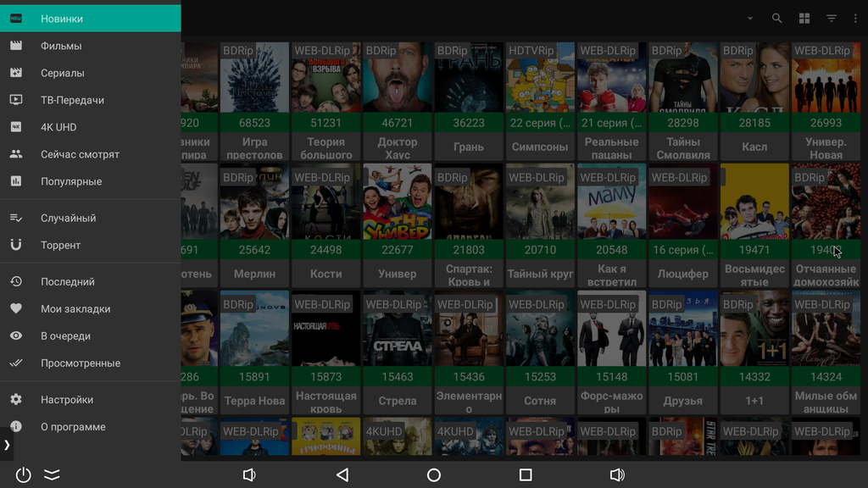Open Сейчас смотрят label

pos(80,154)
